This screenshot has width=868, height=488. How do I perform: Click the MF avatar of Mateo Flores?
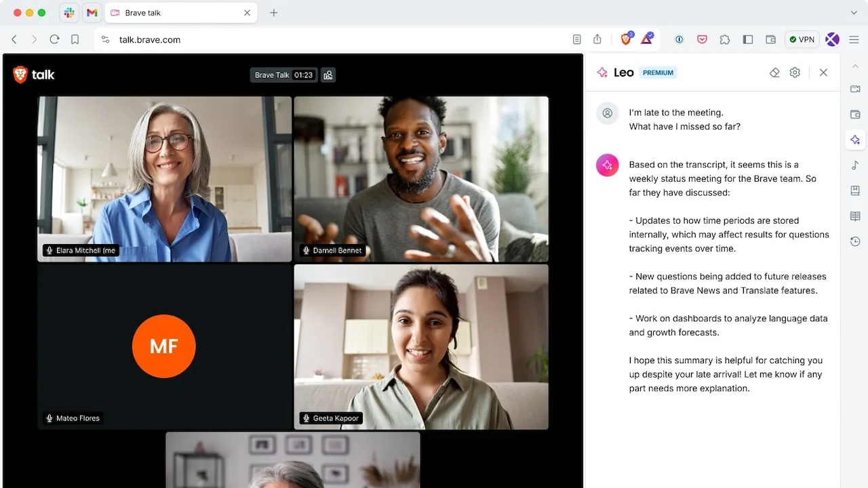click(164, 346)
